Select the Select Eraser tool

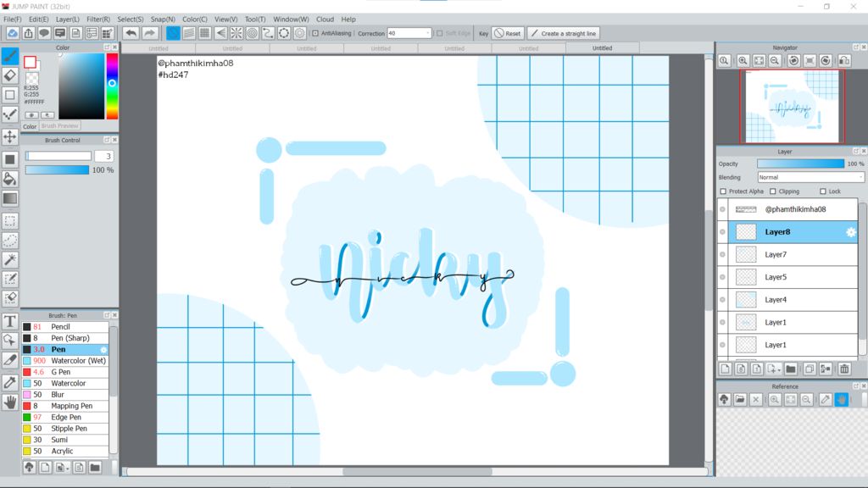click(x=10, y=298)
